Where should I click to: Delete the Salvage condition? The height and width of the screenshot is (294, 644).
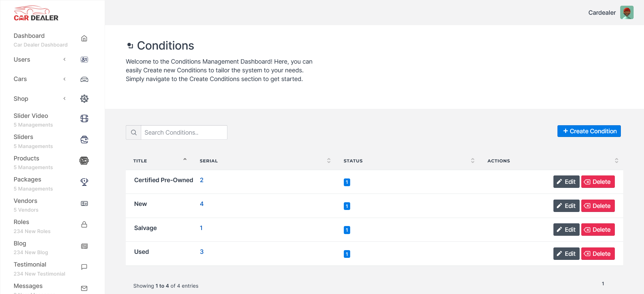point(598,230)
